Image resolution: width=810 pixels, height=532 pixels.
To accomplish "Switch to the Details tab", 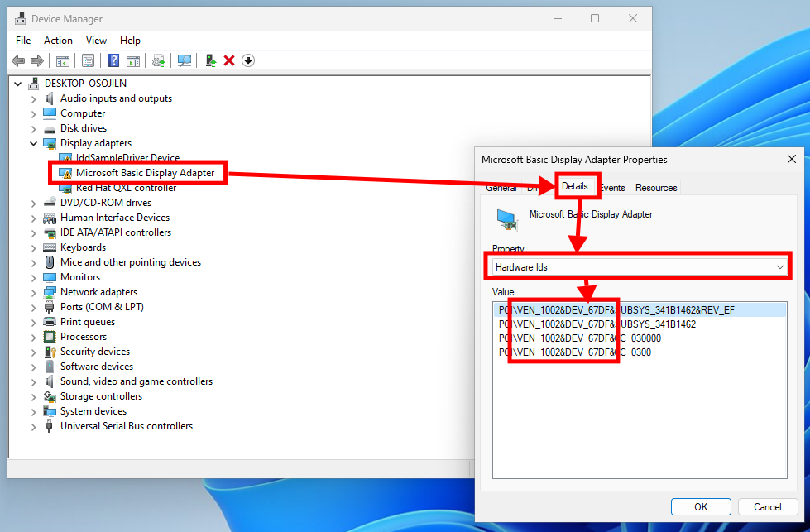I will point(575,186).
